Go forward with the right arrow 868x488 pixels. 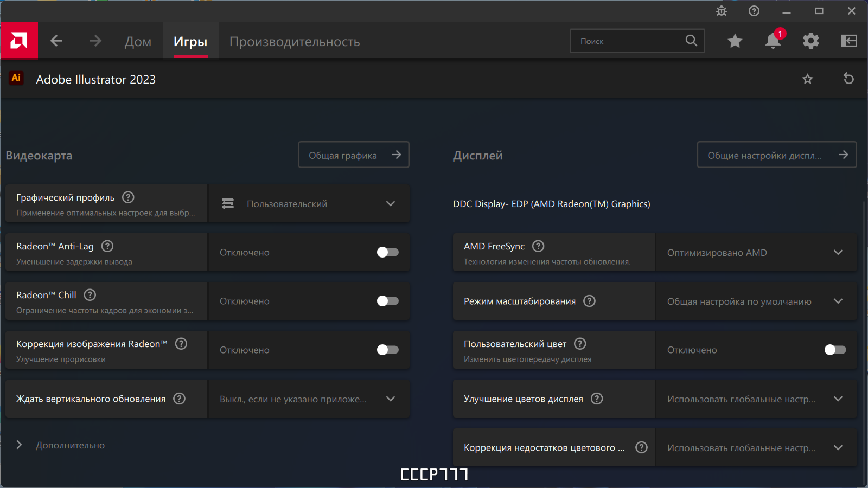point(95,41)
